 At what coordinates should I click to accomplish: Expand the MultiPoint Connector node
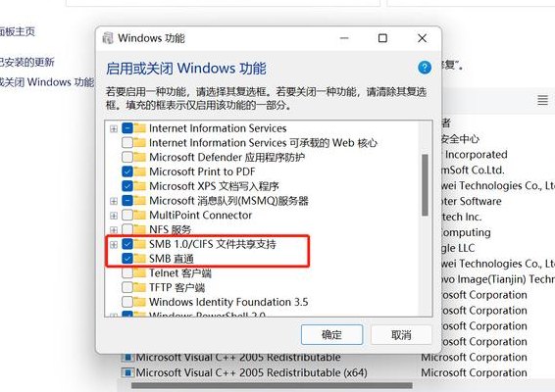[x=114, y=216]
